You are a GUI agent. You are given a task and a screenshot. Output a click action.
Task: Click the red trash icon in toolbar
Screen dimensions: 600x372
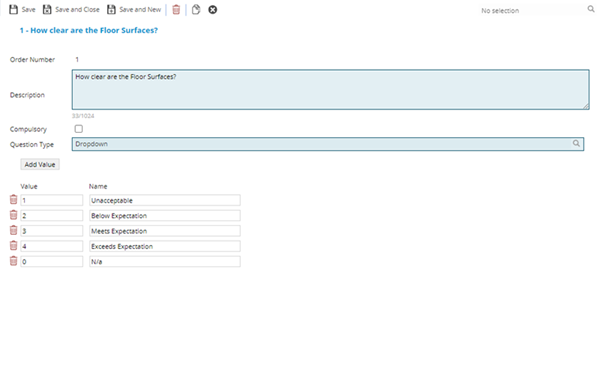tap(176, 10)
